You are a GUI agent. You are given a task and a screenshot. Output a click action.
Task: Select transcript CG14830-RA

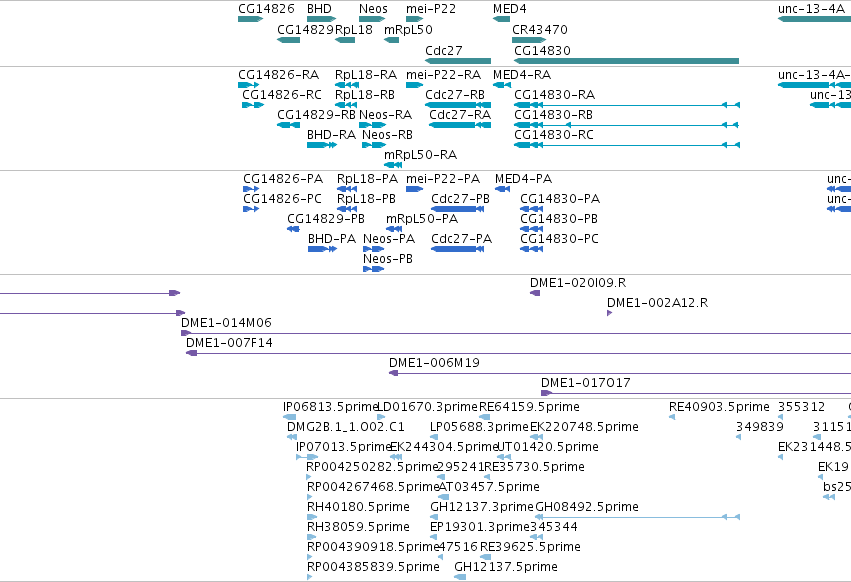tap(627, 105)
